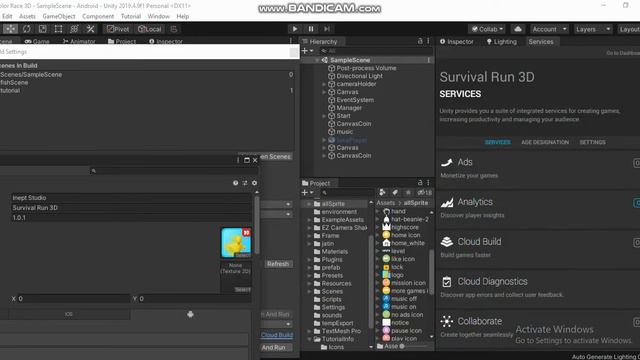Screen dimensions: 640x360
Task: Pause the editor playback
Action: pyautogui.click(x=311, y=29)
